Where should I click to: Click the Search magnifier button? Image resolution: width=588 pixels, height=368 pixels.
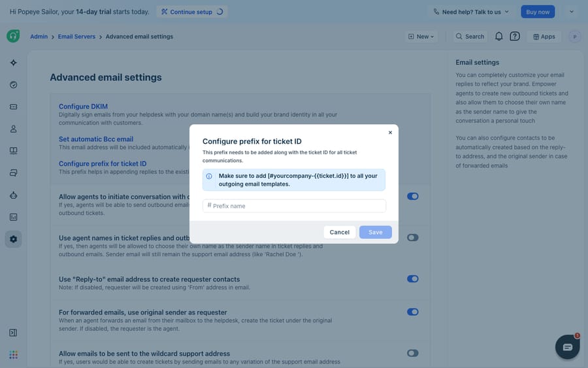pos(470,37)
